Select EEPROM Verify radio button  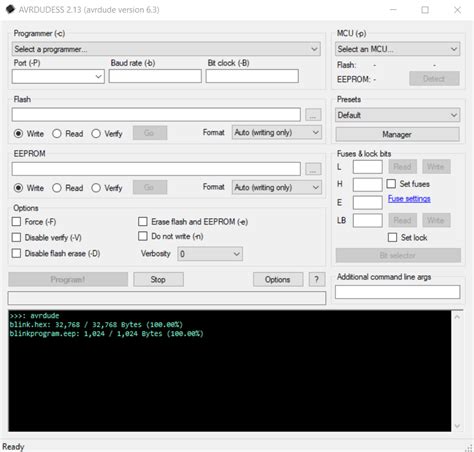pyautogui.click(x=96, y=188)
